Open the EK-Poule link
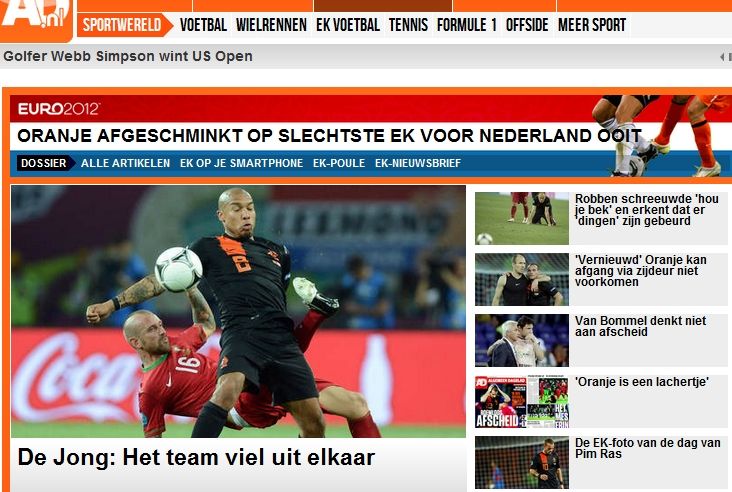 click(x=339, y=163)
